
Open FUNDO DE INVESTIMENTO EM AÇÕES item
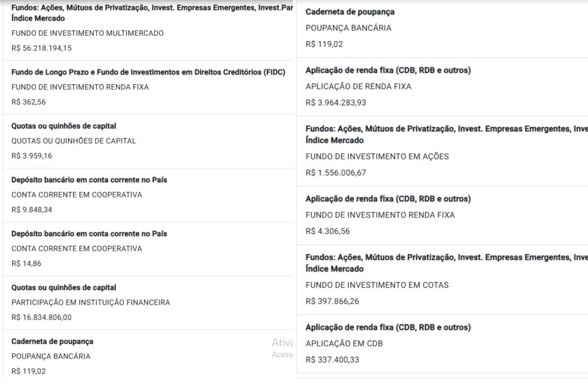coord(377,157)
